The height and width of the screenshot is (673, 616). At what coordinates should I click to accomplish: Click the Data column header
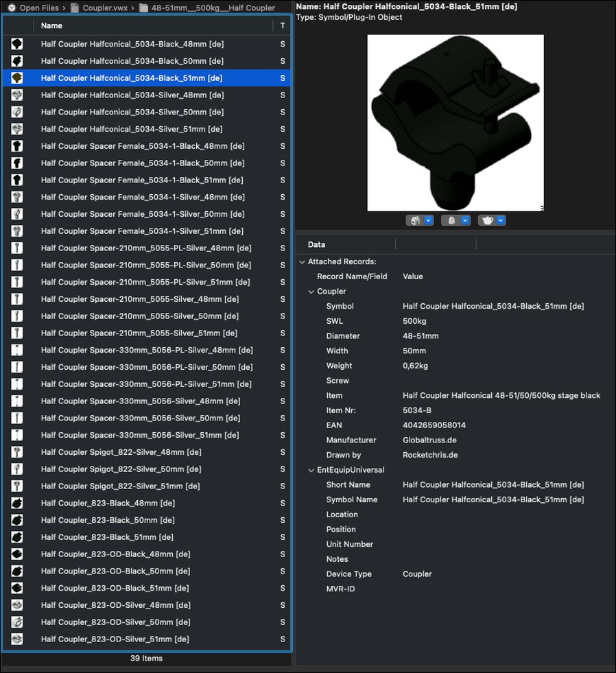coord(316,245)
